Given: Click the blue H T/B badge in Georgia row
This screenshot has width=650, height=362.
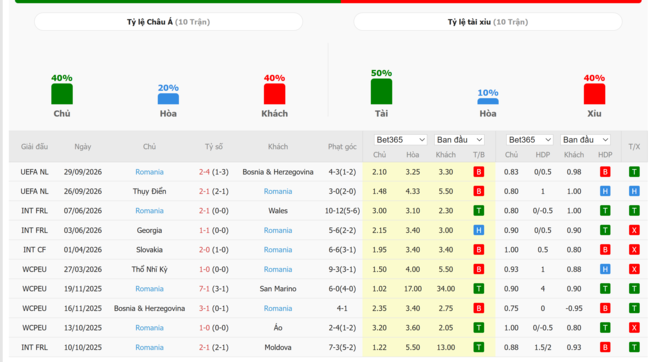Looking at the screenshot, I should click(479, 230).
